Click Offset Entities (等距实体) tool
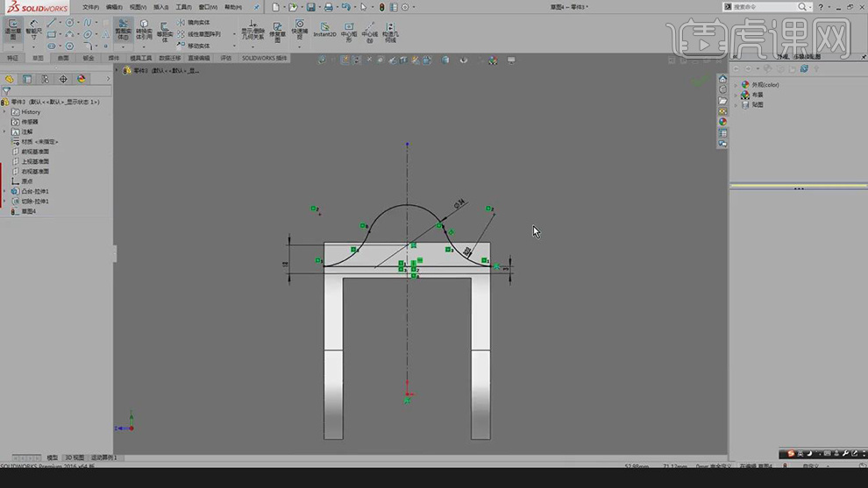The image size is (868, 488). click(x=165, y=31)
